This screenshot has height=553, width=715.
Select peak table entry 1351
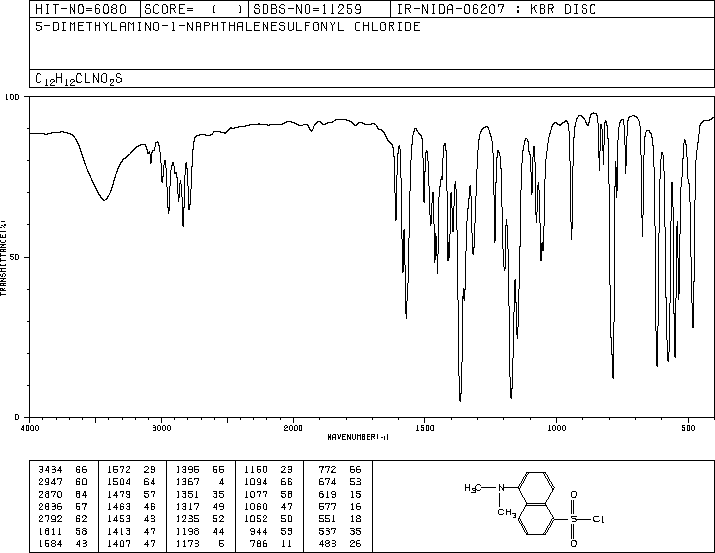tap(187, 494)
